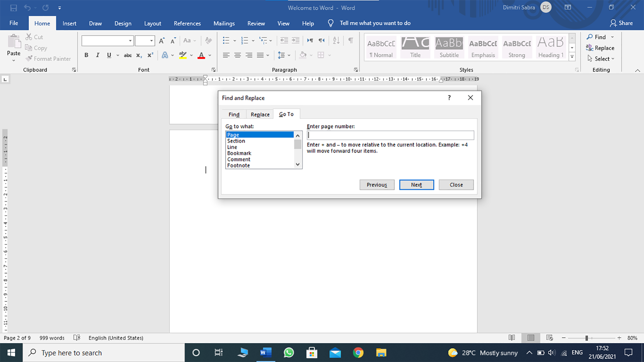644x362 pixels.
Task: Open the font name dropdown
Action: coord(130,41)
